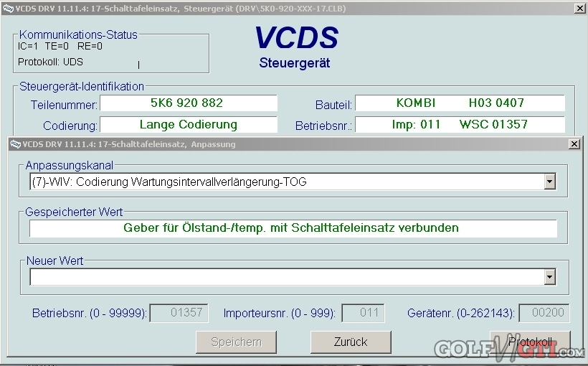Close the Anpassung dialog window
This screenshot has width=588, height=366.
(x=574, y=144)
